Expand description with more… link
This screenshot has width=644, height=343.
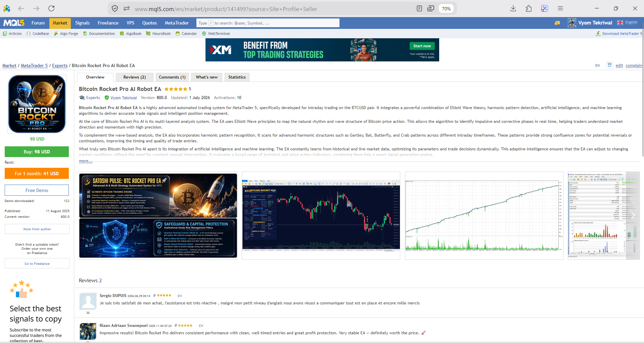[86, 161]
